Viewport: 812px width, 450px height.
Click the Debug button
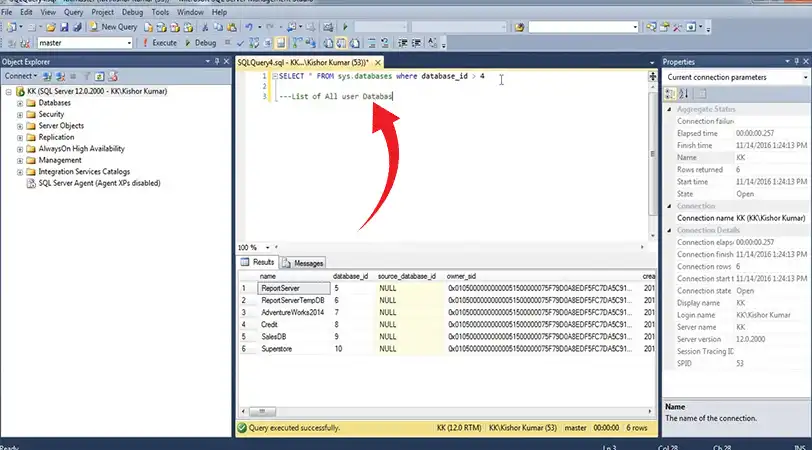[x=200, y=43]
